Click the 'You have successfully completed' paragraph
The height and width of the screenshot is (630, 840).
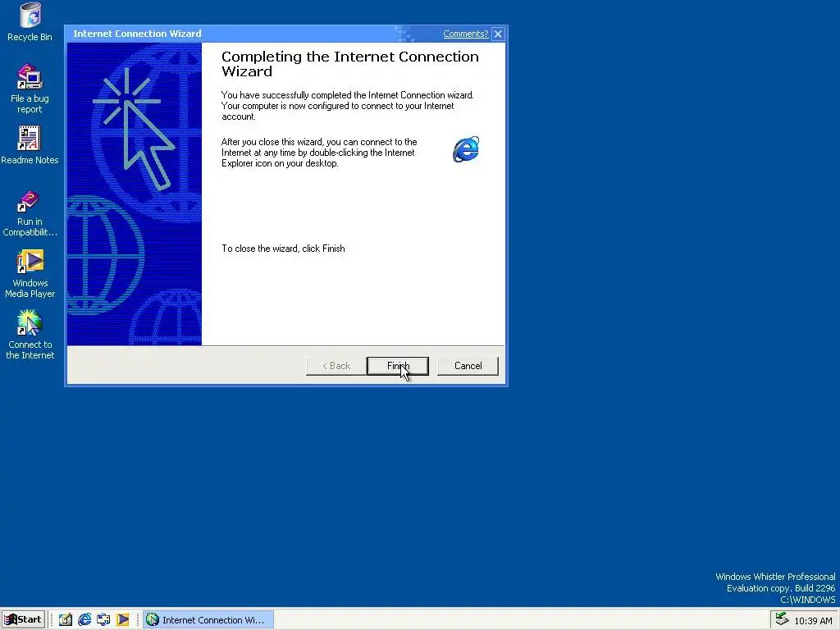(348, 106)
